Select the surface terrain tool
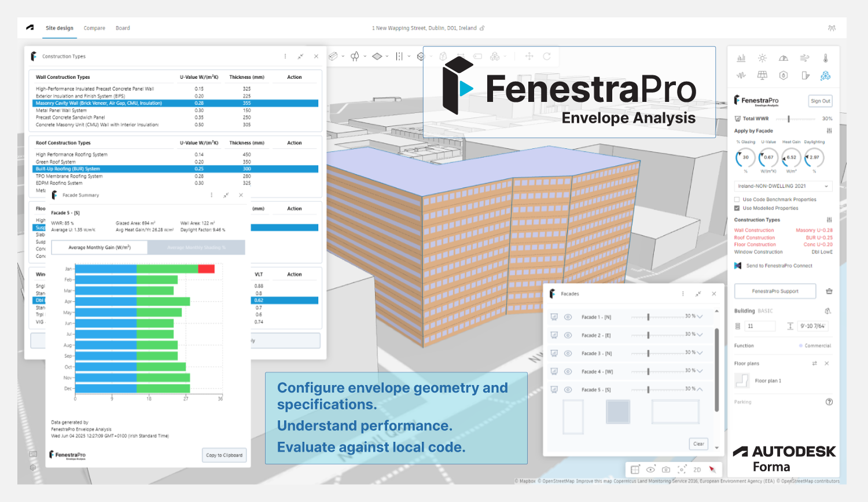The image size is (868, 502). pyautogui.click(x=377, y=56)
